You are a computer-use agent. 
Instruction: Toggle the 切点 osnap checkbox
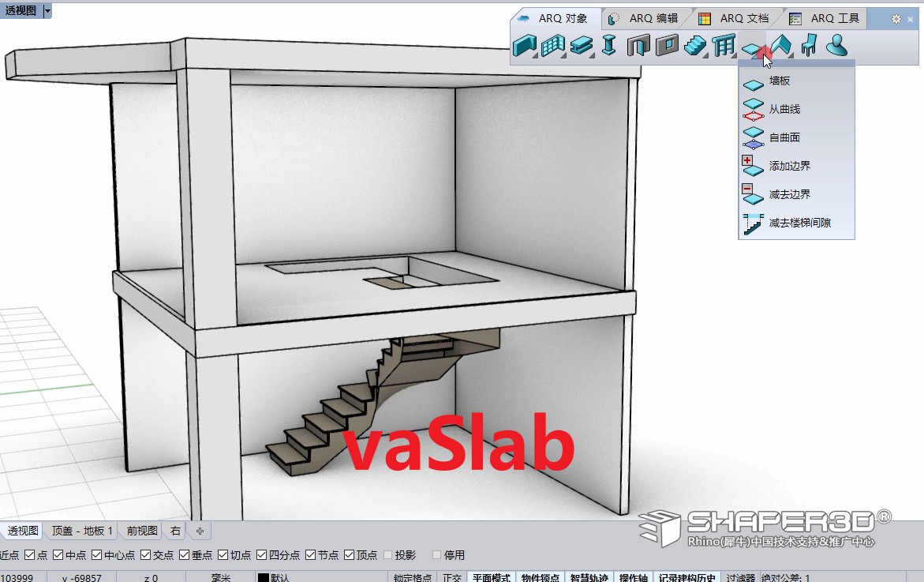[223, 555]
